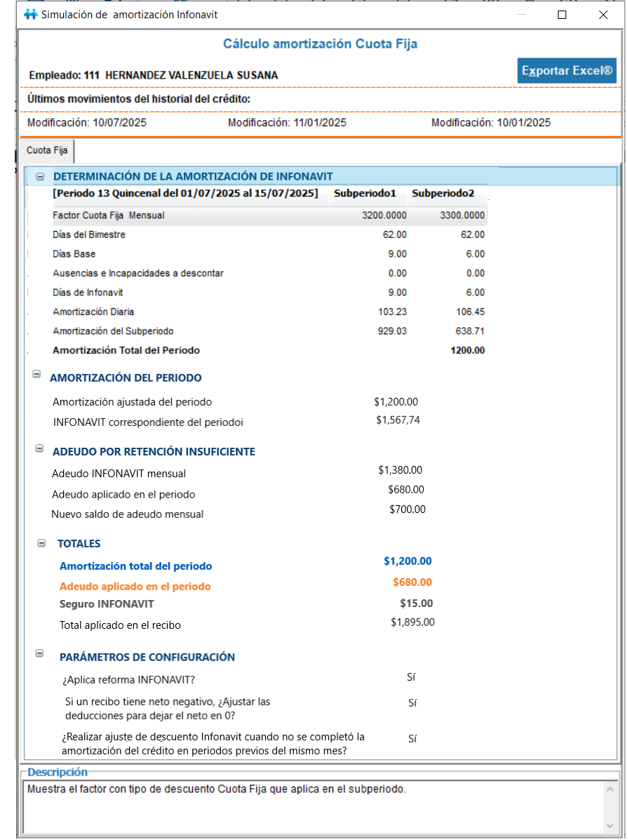Click the ¿Aplica reforma INFONAVIT? value Sí

point(411,678)
